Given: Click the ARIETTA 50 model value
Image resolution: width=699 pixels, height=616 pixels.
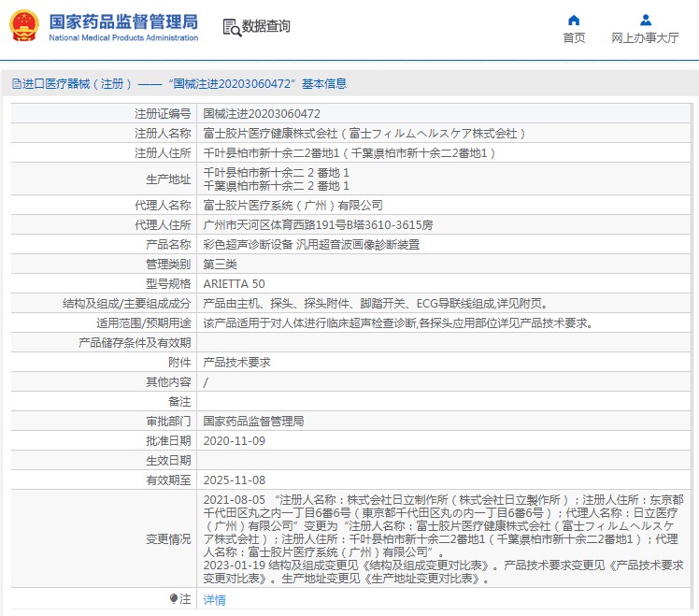Looking at the screenshot, I should (235, 283).
